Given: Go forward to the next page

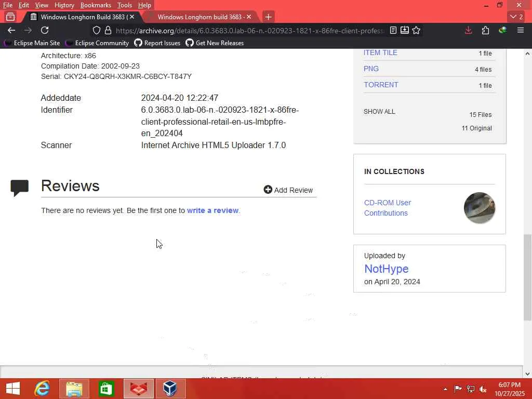Looking at the screenshot, I should point(28,31).
